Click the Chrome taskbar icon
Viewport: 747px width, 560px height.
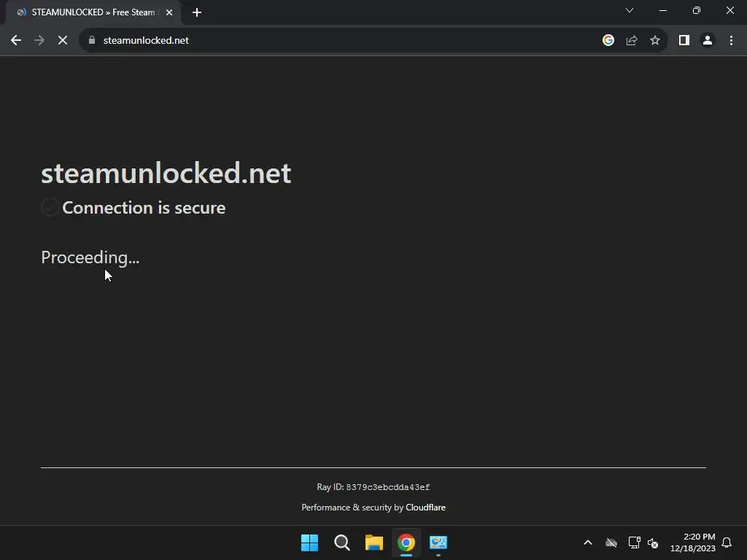point(406,542)
